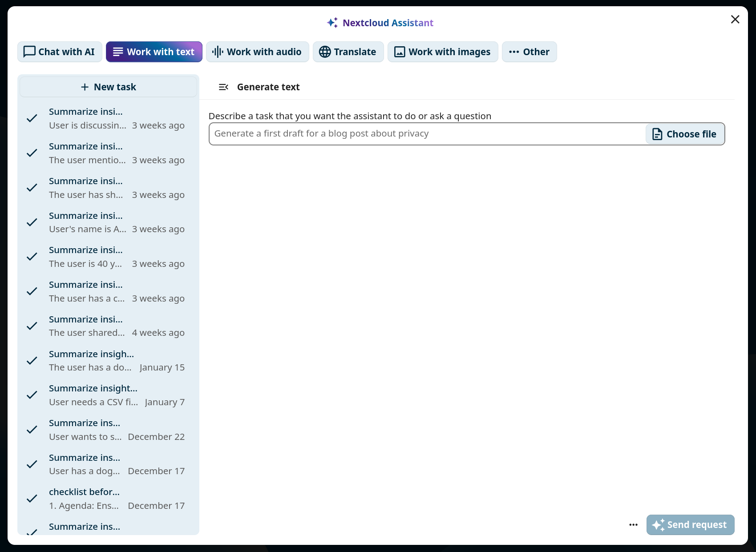Click checkmark icon beside 'User has a dog...' task
The width and height of the screenshot is (756, 552).
(32, 464)
